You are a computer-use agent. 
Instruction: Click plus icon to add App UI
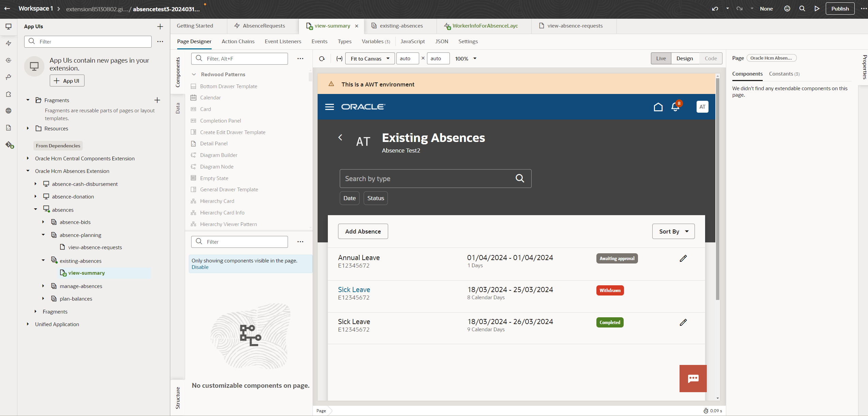pyautogui.click(x=160, y=27)
